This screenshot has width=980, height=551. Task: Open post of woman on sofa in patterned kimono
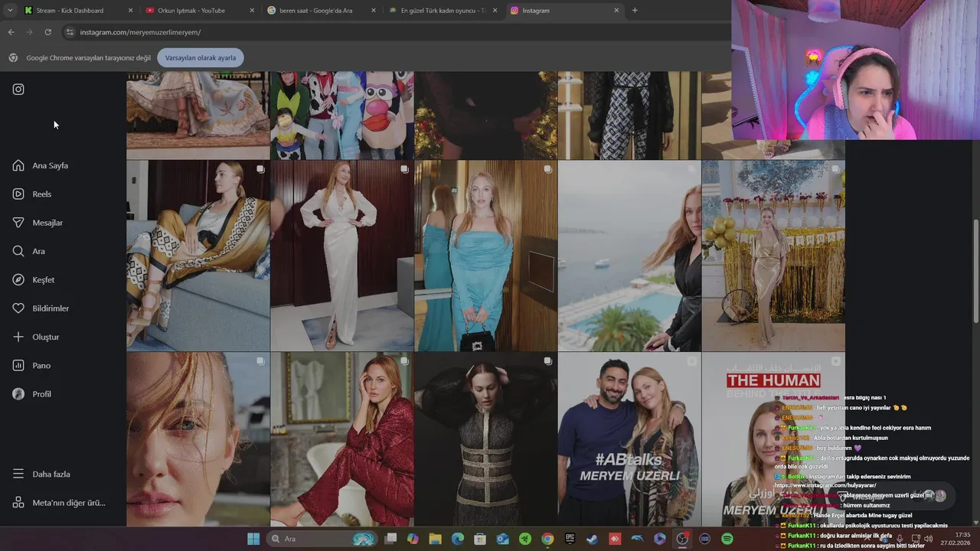[198, 256]
